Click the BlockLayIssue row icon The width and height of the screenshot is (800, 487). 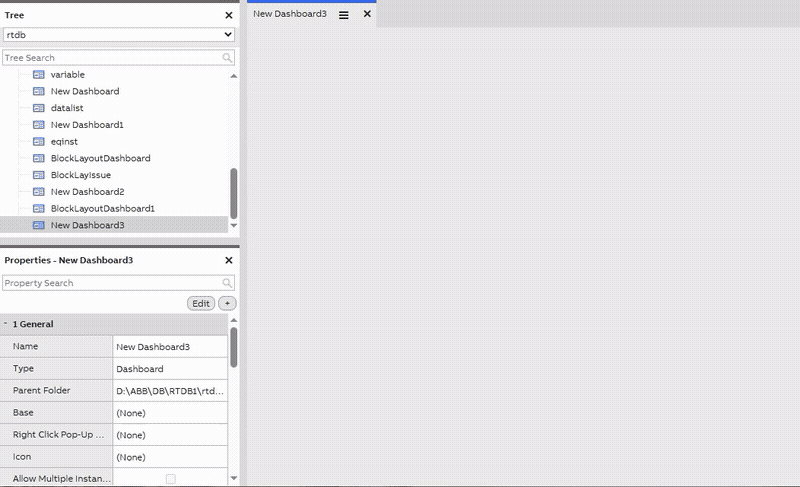(x=39, y=175)
